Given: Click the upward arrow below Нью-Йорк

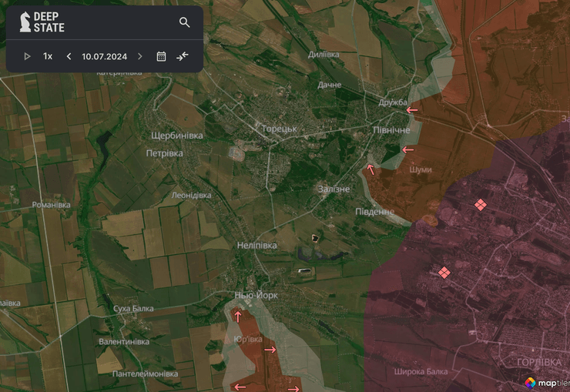Looking at the screenshot, I should (x=237, y=316).
